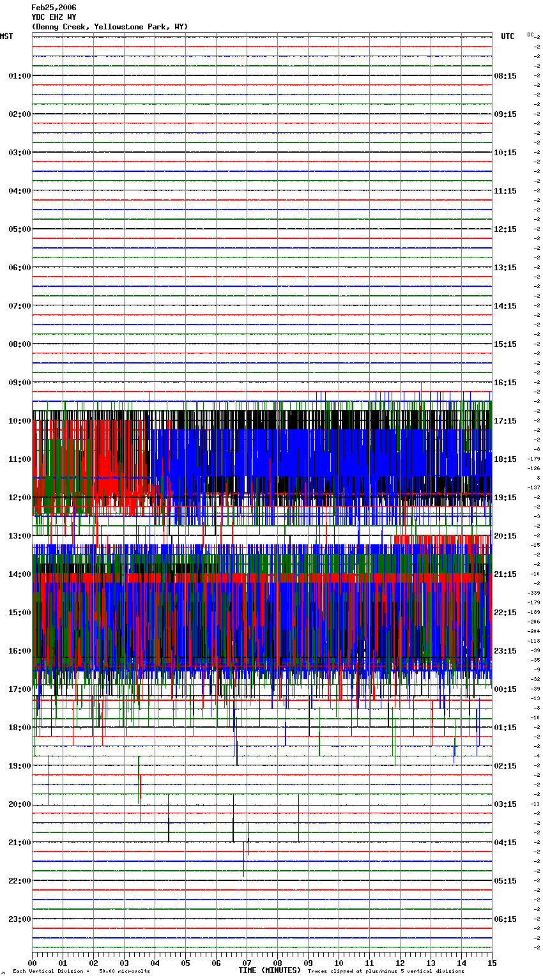Click the 12:15 UTC time label
Screen dimensions: 543x980
pyautogui.click(x=505, y=229)
